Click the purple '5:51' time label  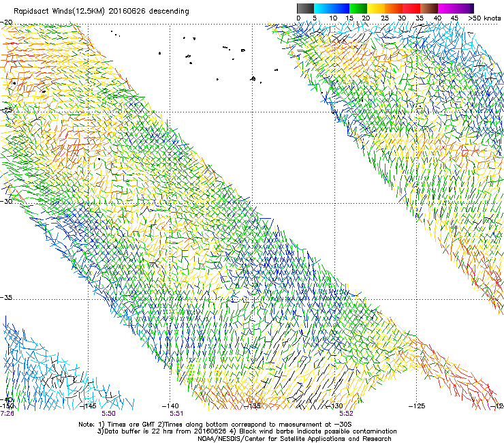176,414
